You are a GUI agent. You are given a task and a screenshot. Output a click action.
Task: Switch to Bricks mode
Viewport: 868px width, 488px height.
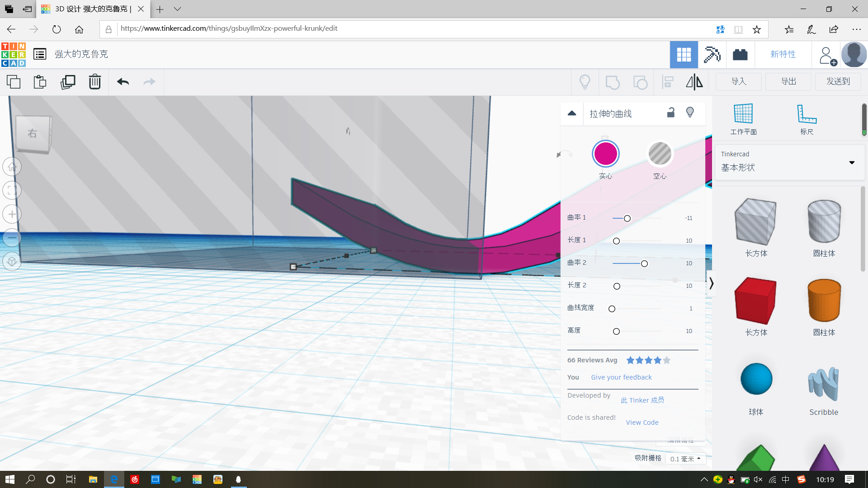(x=740, y=55)
